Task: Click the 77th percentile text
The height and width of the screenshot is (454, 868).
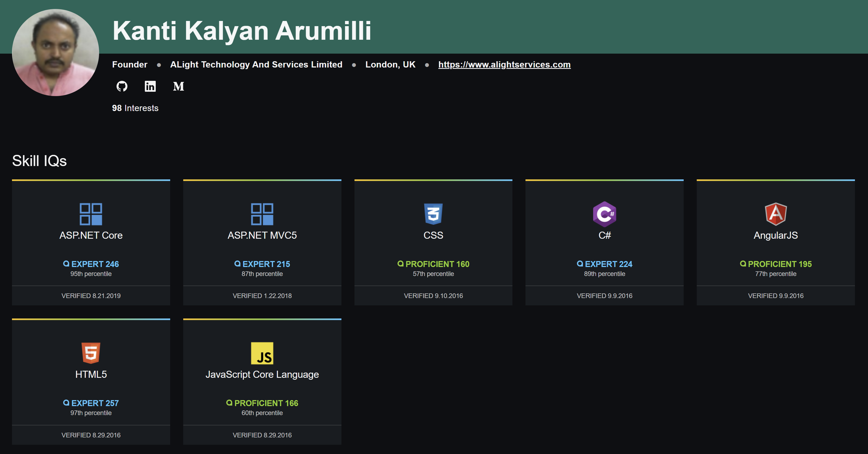Action: 776,274
